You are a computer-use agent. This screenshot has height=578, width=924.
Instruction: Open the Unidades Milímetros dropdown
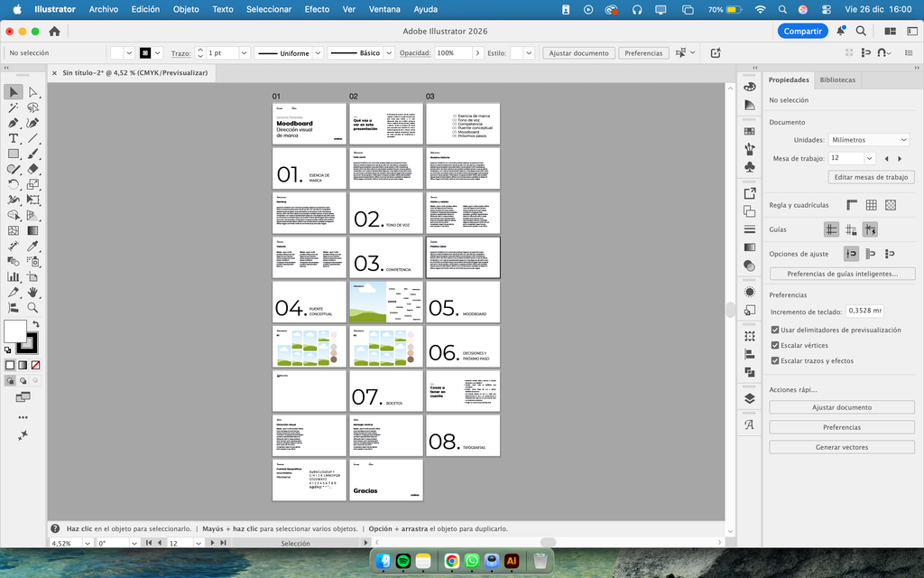point(868,140)
